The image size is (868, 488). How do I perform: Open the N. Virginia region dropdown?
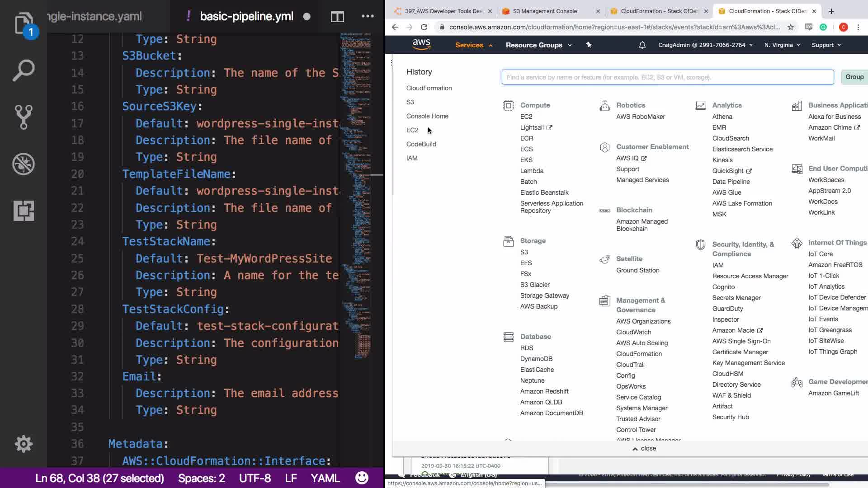(782, 45)
